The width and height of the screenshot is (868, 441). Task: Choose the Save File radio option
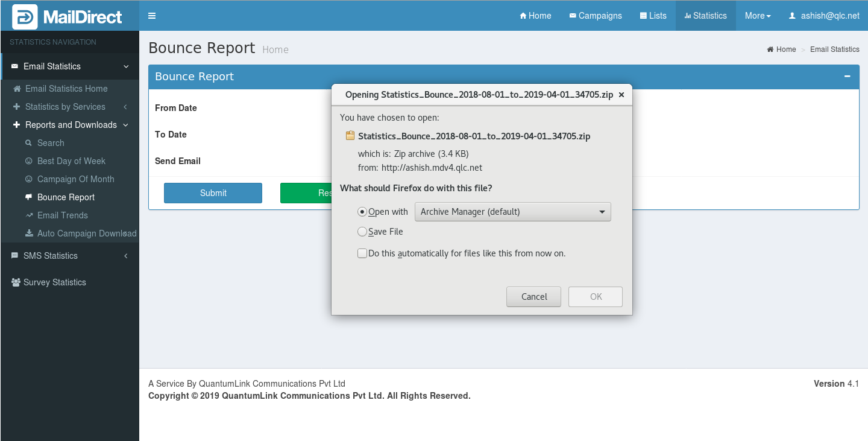coord(362,232)
